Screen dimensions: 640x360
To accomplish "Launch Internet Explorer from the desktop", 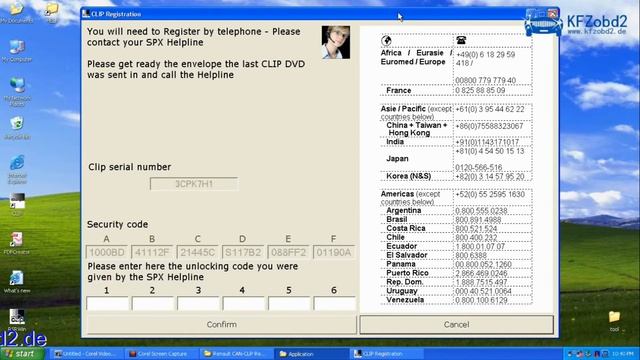I will [x=17, y=168].
